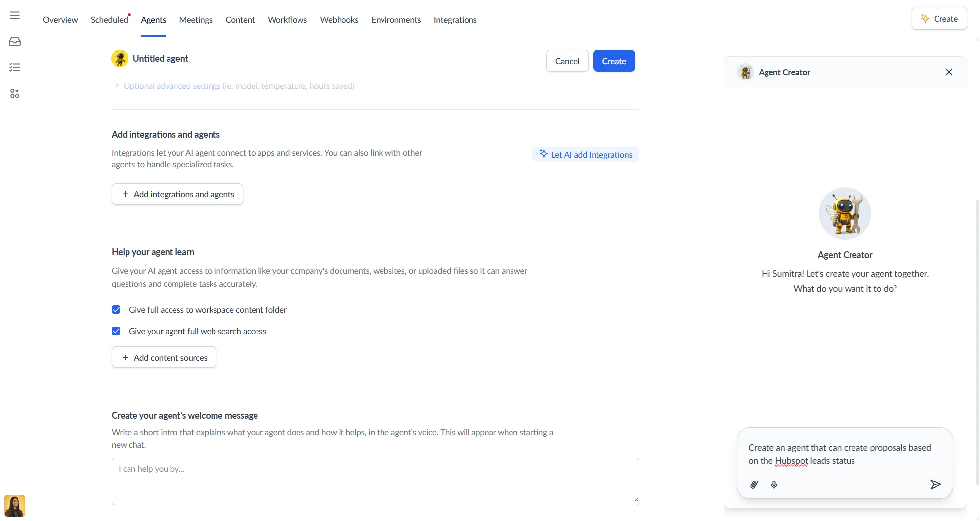This screenshot has width=980, height=521.
Task: Open the inbox icon in sidebar
Action: 15,41
